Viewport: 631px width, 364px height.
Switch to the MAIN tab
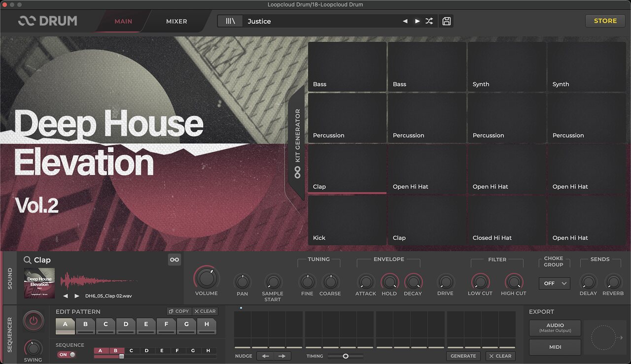pyautogui.click(x=123, y=21)
